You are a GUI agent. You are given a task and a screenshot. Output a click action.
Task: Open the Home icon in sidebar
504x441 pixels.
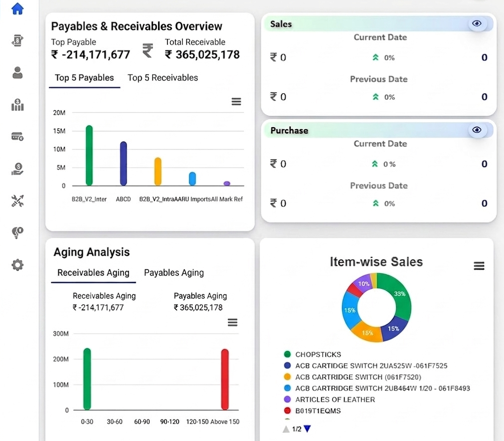[x=17, y=8]
